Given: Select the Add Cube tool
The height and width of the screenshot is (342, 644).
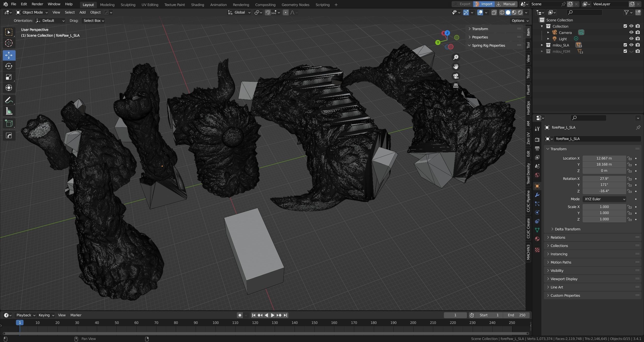Looking at the screenshot, I should tap(9, 123).
